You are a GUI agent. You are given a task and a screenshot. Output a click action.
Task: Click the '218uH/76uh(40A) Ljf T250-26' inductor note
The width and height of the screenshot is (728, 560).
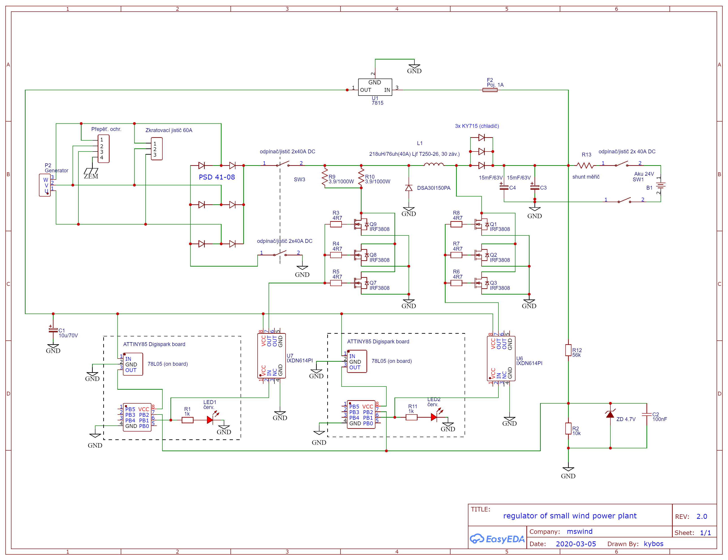(x=414, y=154)
